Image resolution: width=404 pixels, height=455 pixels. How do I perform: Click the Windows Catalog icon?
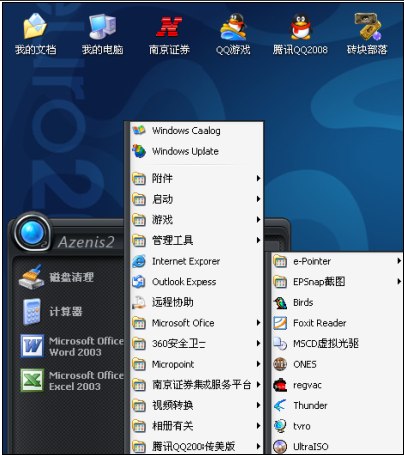[x=139, y=130]
